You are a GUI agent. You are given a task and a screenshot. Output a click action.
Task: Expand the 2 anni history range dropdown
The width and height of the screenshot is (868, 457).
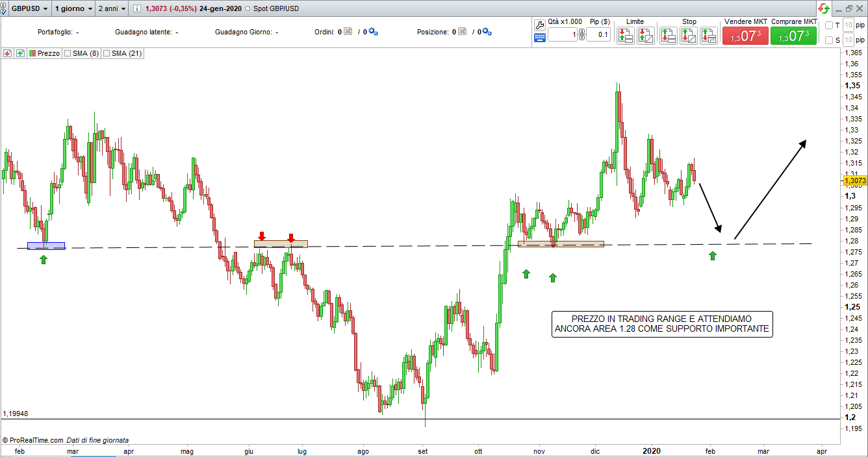pyautogui.click(x=111, y=8)
